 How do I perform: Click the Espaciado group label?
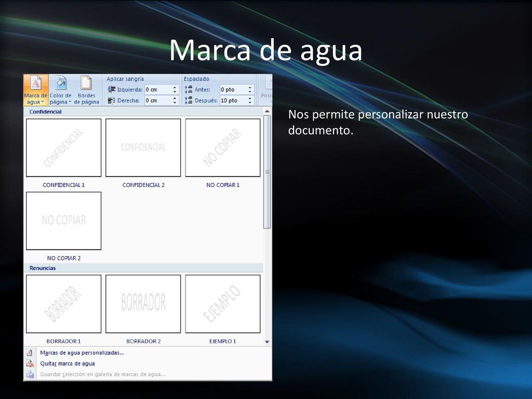pos(196,79)
